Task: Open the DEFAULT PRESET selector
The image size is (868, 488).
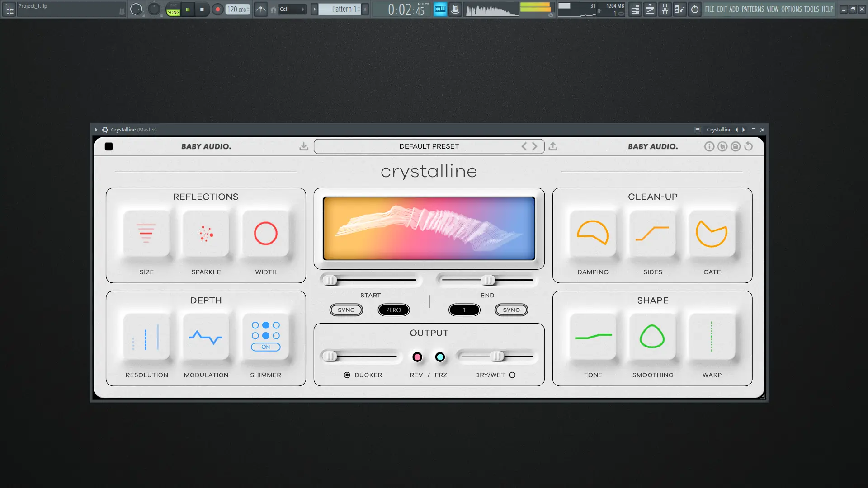Action: tap(429, 146)
